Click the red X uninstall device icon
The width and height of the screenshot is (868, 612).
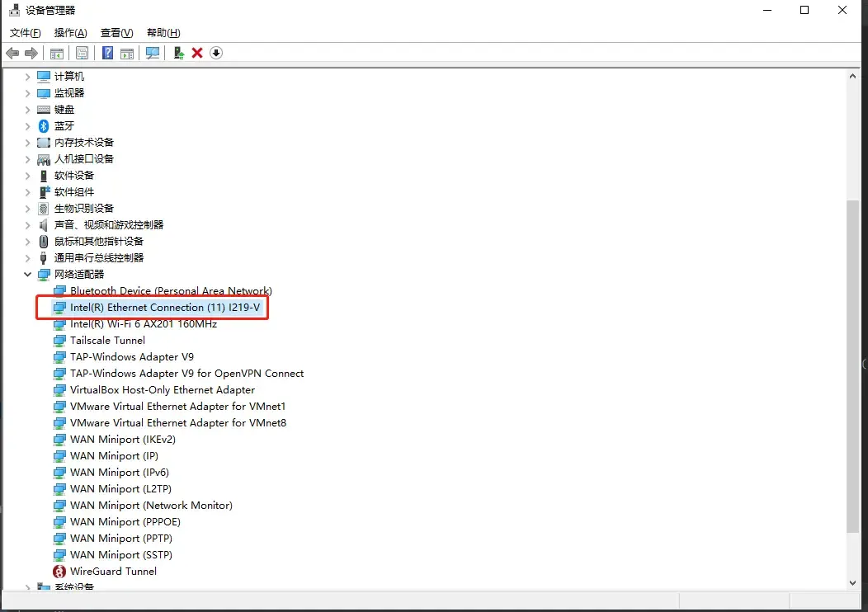click(x=197, y=53)
